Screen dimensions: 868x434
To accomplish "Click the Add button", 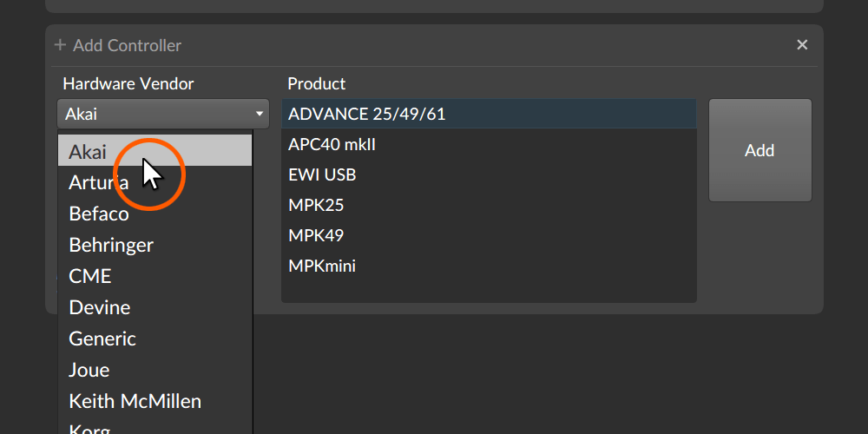I will click(x=760, y=150).
